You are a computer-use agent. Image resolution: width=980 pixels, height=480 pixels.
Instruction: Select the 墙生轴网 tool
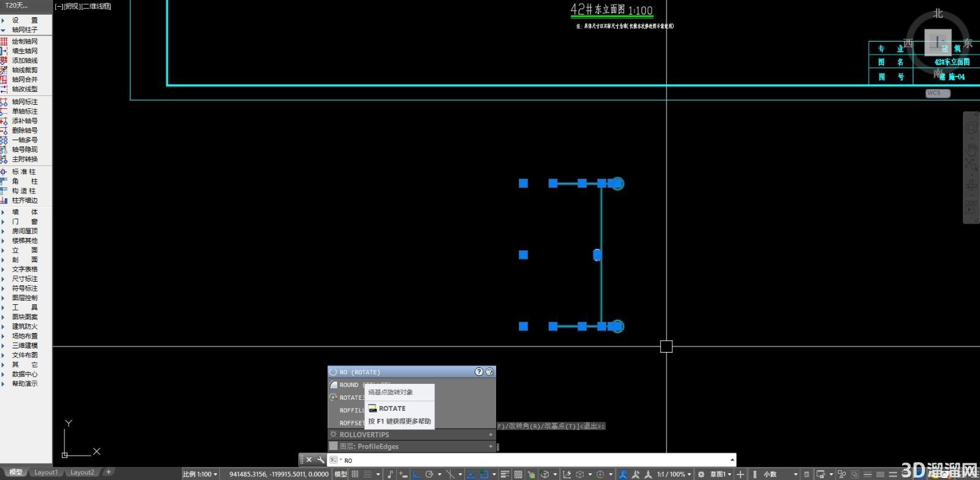[24, 51]
